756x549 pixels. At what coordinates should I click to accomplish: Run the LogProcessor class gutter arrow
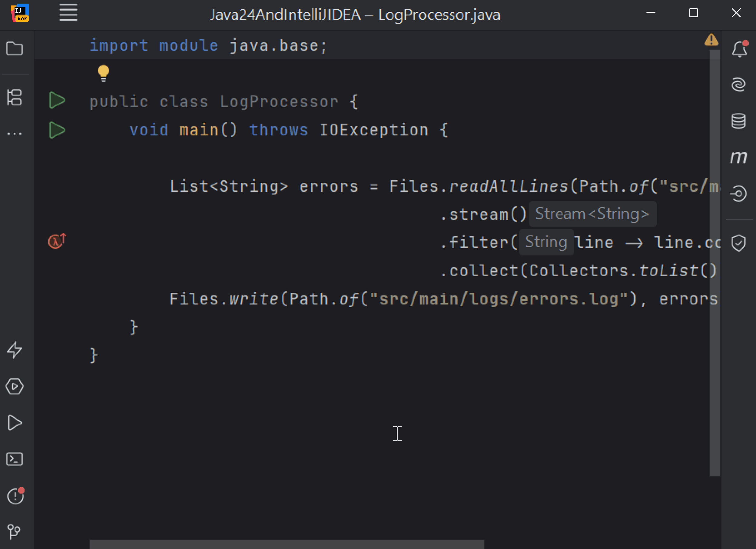click(x=57, y=100)
